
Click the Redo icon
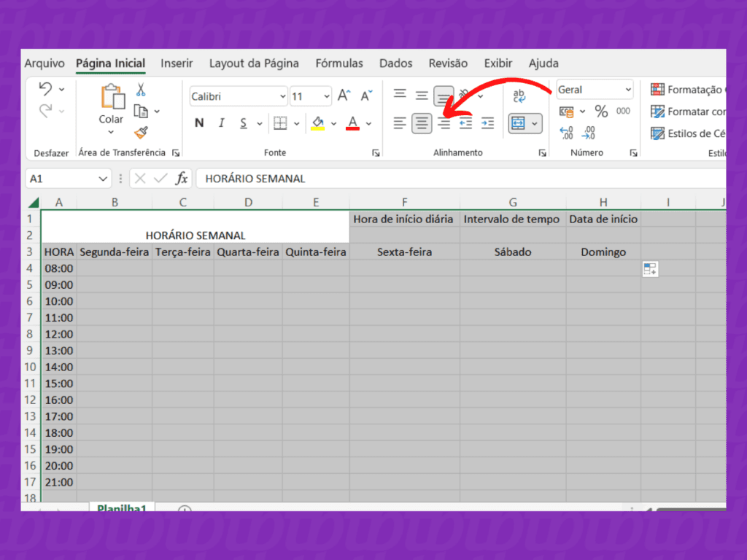coord(46,111)
